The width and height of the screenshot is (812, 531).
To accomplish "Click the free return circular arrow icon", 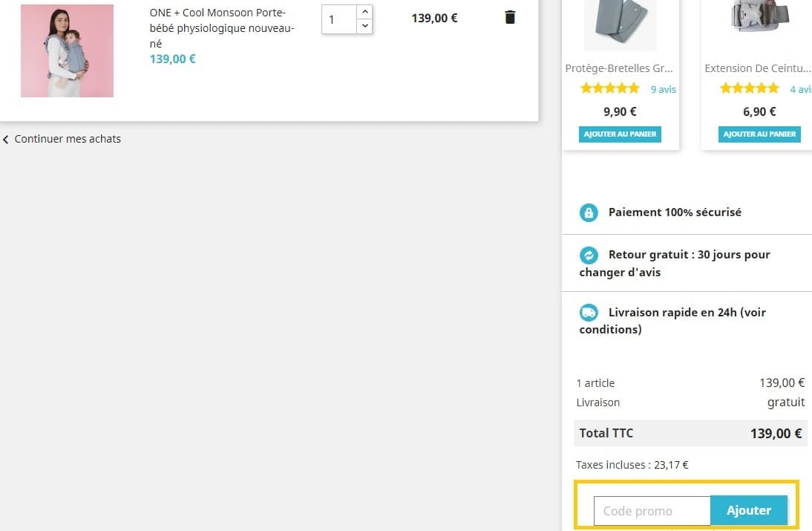I will point(589,255).
